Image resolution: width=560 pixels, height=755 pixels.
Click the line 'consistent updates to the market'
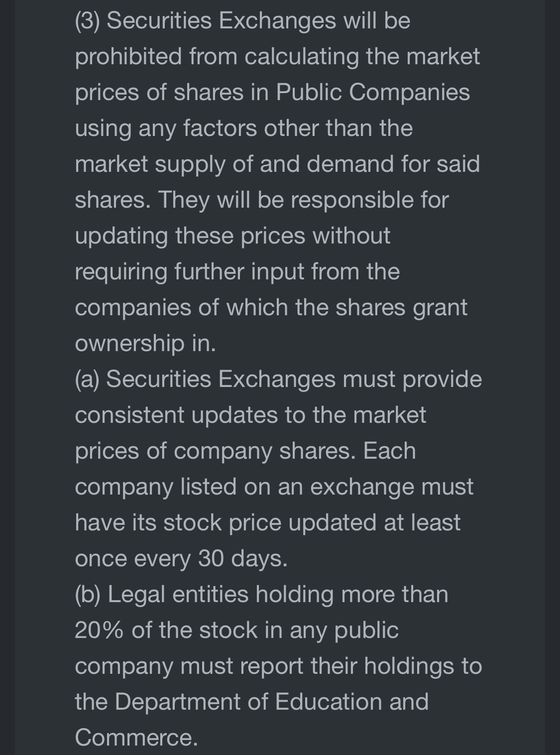pyautogui.click(x=250, y=415)
